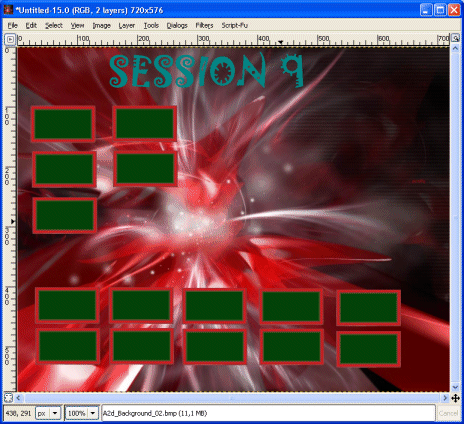Click the navigation cross-arrows icon at bottom-right
Image resolution: width=464 pixels, height=424 pixels.
(x=455, y=398)
